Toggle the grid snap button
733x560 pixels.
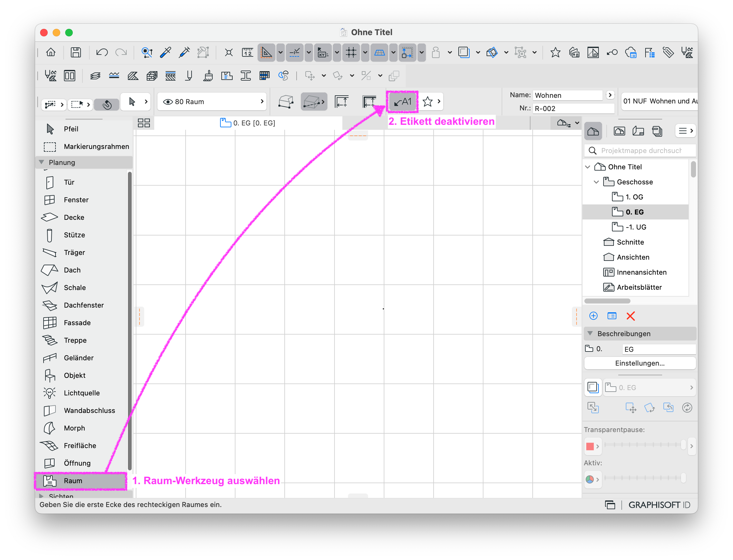click(351, 53)
